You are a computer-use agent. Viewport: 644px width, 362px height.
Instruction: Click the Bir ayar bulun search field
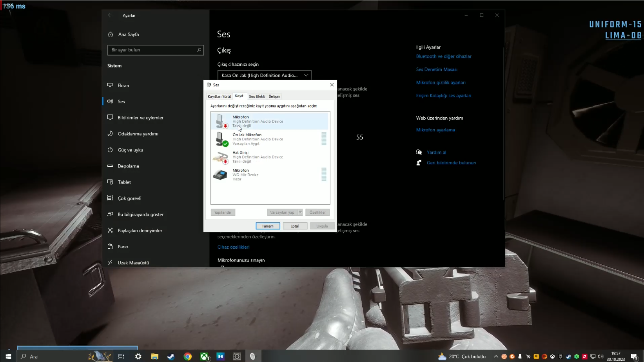156,50
